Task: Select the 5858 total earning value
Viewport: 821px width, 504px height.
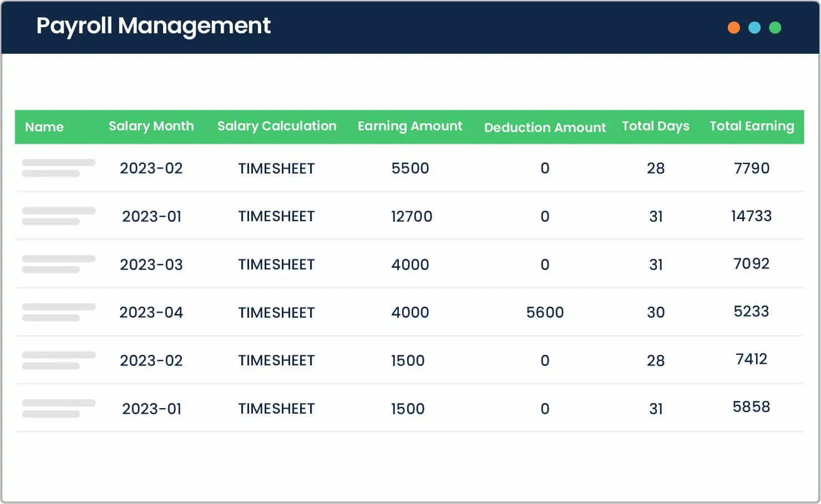Action: click(x=751, y=407)
